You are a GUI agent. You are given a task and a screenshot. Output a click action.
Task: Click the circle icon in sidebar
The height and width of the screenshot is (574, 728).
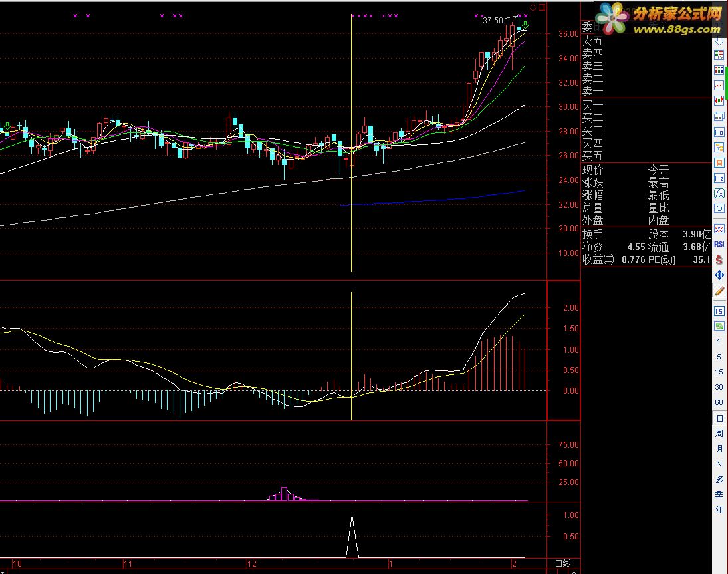tap(719, 208)
